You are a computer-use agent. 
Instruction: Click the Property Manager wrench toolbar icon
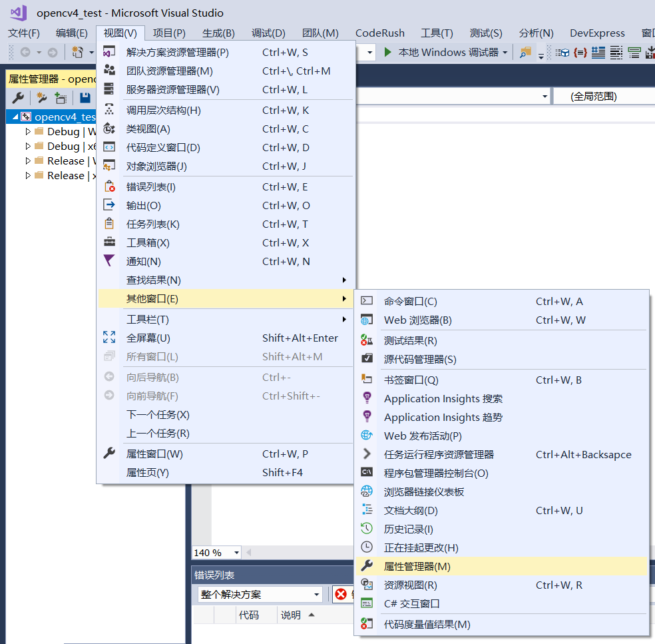(x=18, y=98)
